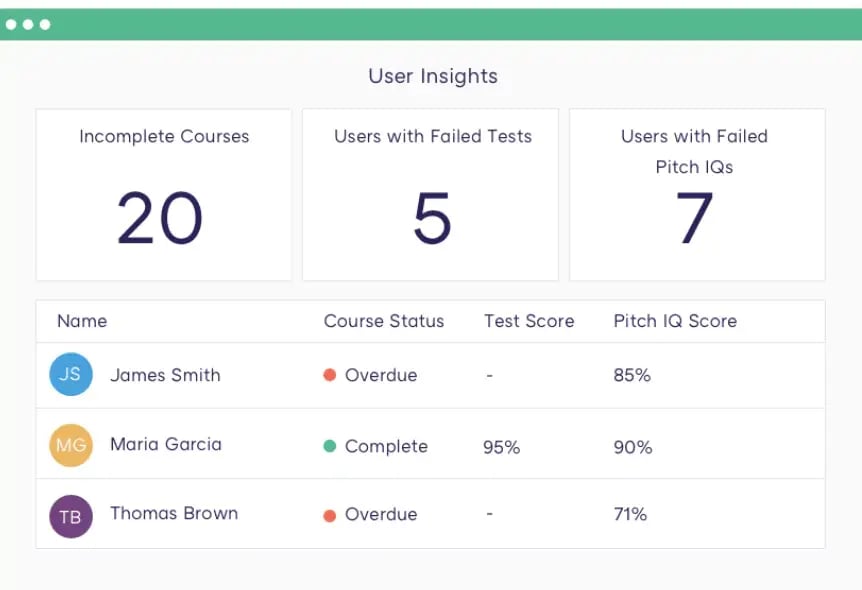The height and width of the screenshot is (590, 862).
Task: Open the Users with Failed Pitch IQs card
Action: (x=696, y=195)
